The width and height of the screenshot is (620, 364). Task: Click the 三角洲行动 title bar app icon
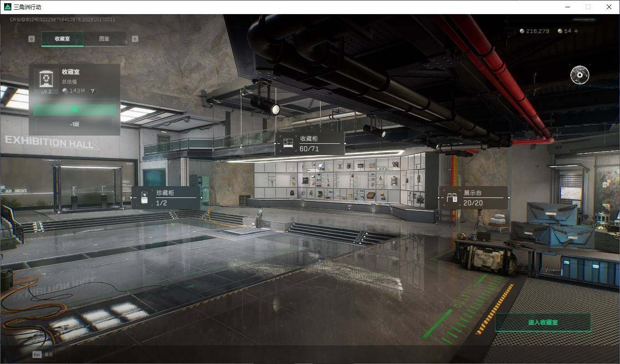click(7, 7)
